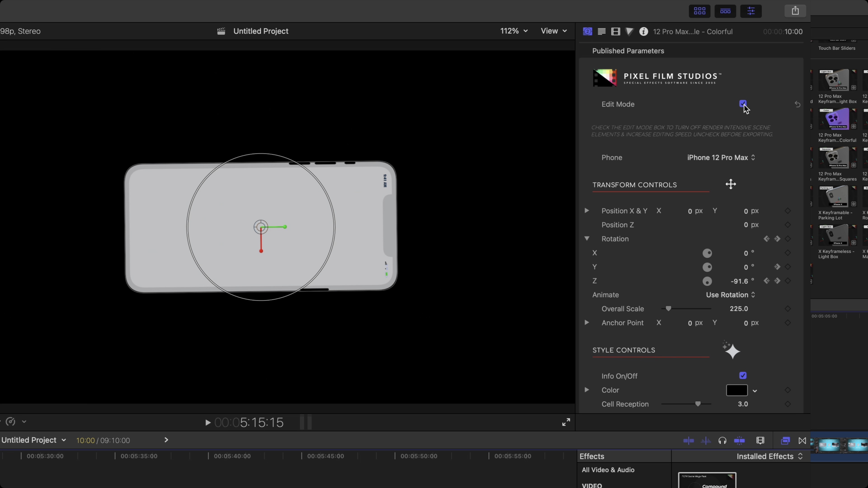The image size is (868, 488).
Task: Disable the Info On/Off checkbox
Action: pos(743,375)
